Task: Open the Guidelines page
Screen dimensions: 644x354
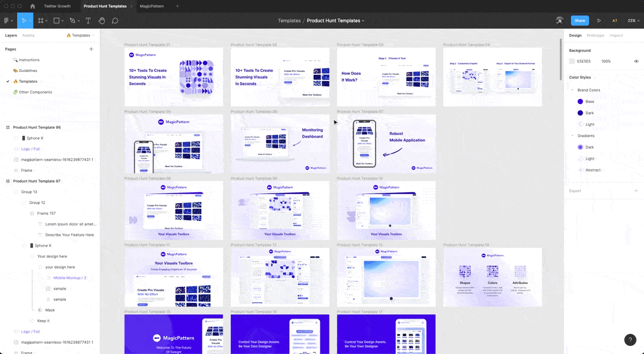Action: pos(28,70)
